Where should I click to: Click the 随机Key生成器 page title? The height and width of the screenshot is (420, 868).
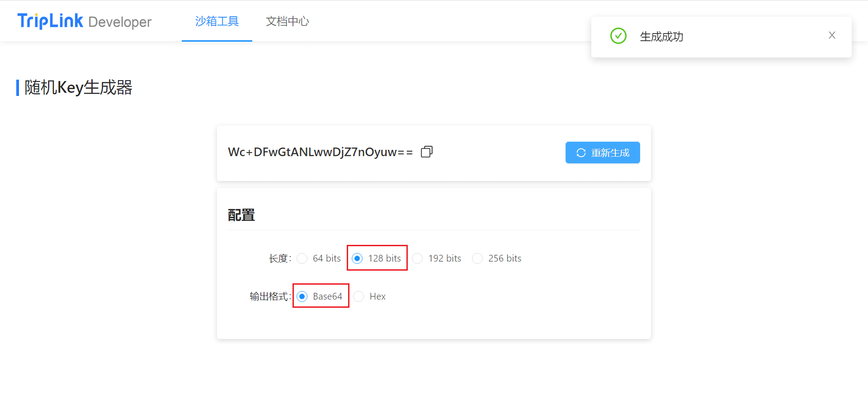click(x=78, y=87)
